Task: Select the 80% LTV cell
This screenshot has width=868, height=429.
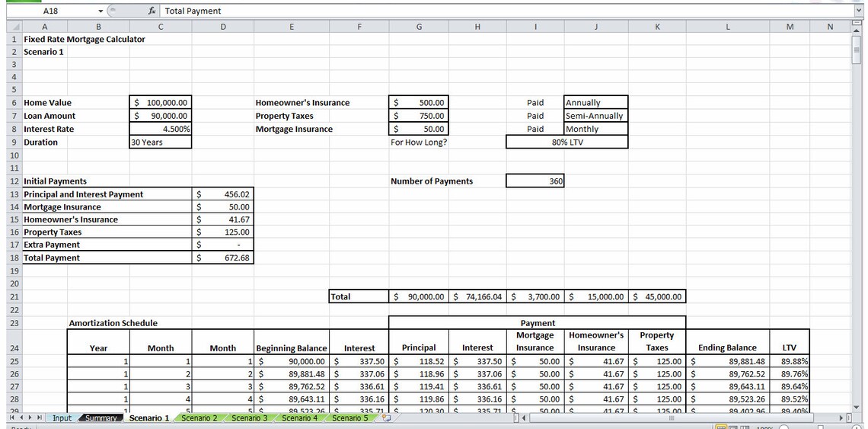Action: (x=566, y=142)
